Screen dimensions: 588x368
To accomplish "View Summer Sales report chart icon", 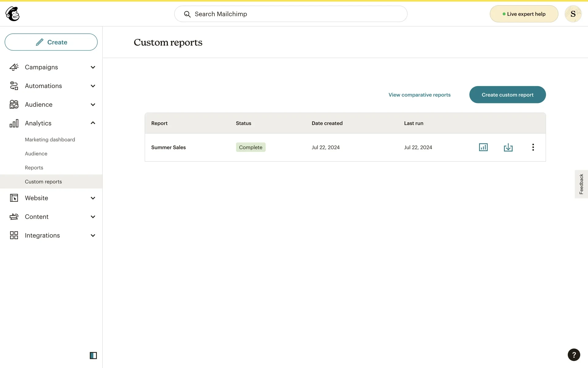I will 483,147.
